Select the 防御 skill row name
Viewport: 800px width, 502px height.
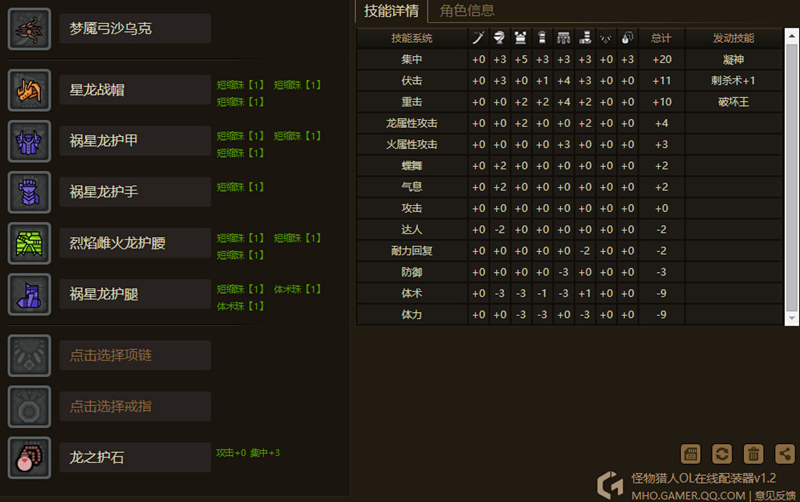(x=412, y=272)
